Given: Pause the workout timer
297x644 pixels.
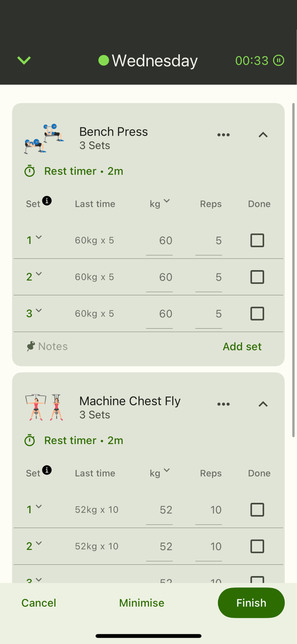Looking at the screenshot, I should tap(278, 60).
